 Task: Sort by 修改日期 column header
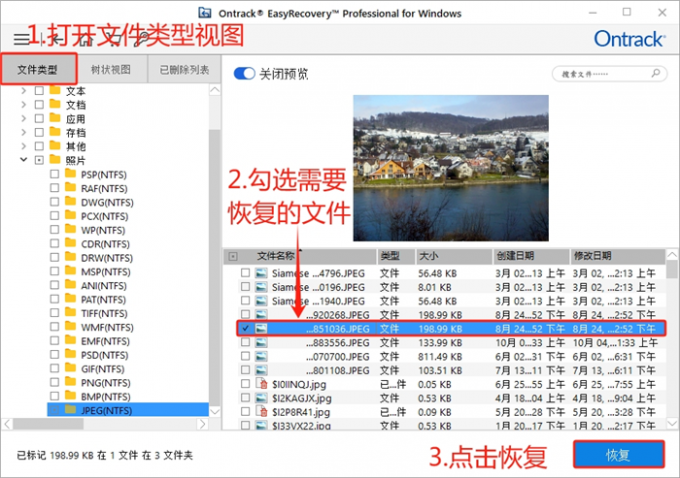pyautogui.click(x=617, y=256)
